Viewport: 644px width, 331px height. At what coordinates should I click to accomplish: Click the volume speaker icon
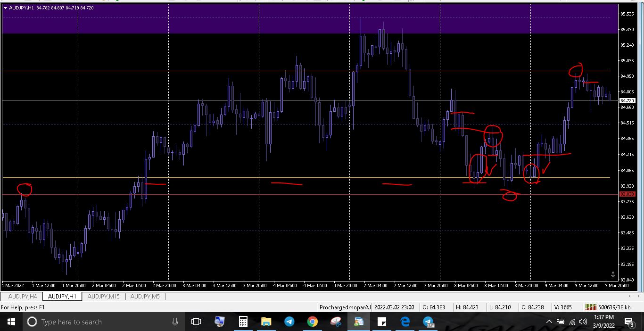pos(583,322)
